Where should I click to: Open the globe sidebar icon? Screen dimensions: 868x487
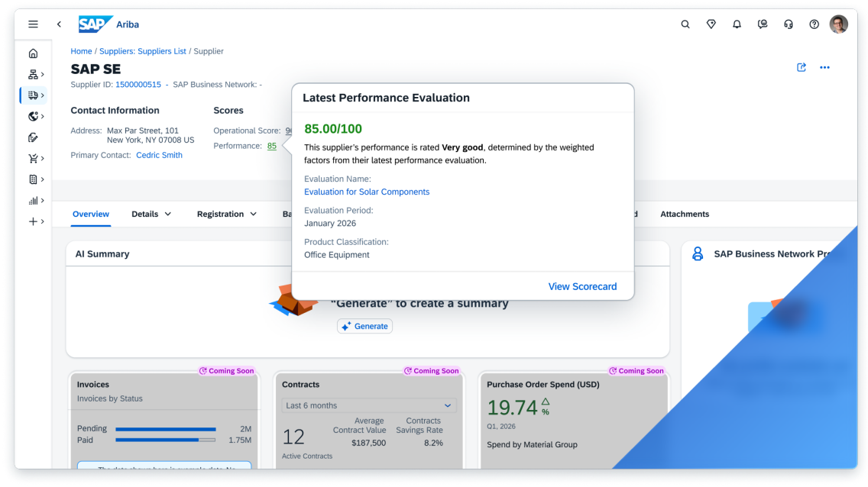33,117
